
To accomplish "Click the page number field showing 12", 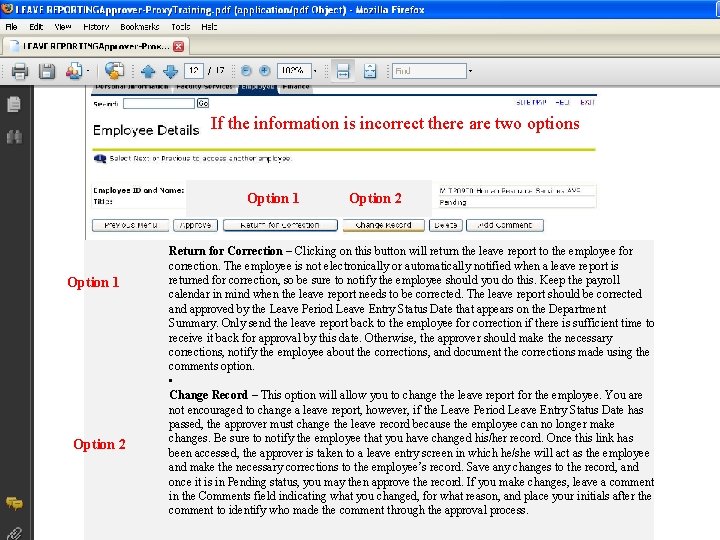I will (193, 71).
